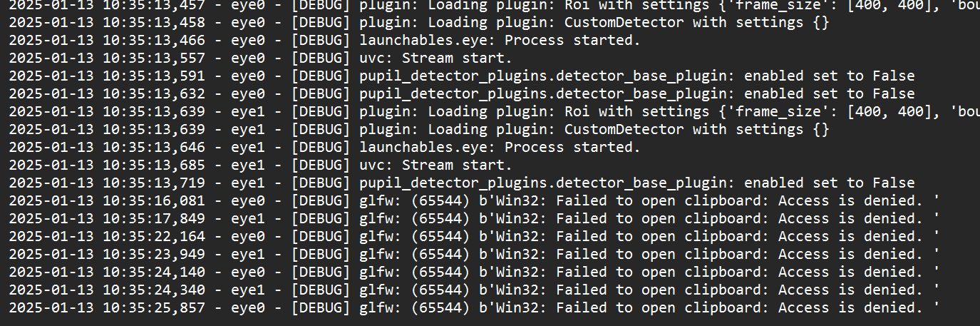Select the eye0 'Process started.' log entry

pos(325,40)
